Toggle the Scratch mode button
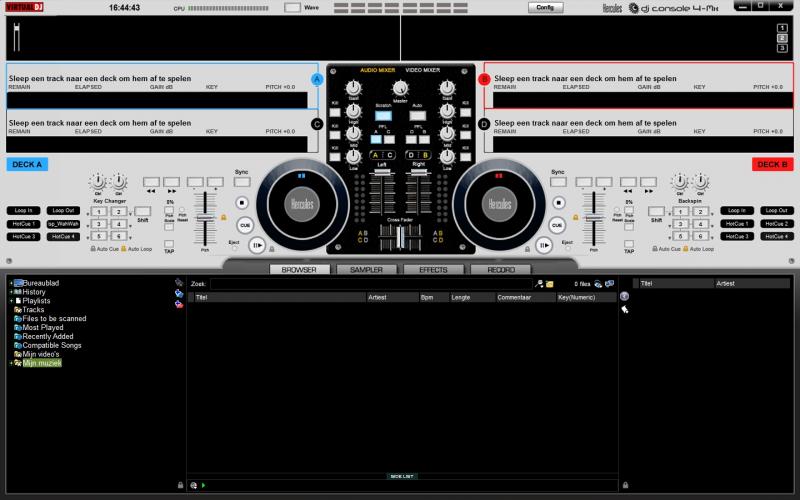 coord(384,116)
